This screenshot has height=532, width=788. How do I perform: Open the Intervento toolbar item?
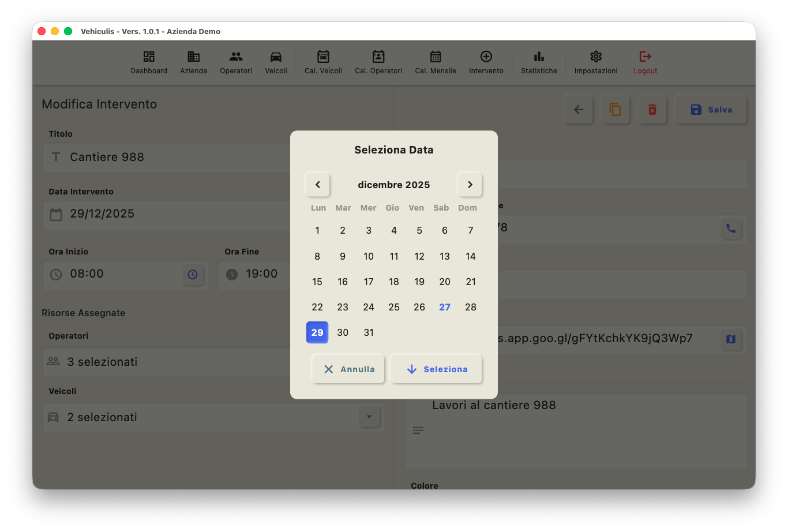(x=486, y=62)
